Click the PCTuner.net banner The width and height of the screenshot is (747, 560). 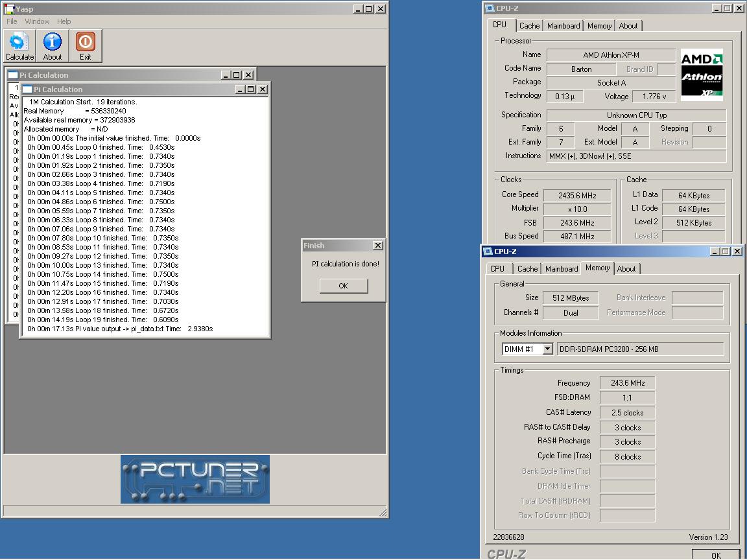[195, 479]
